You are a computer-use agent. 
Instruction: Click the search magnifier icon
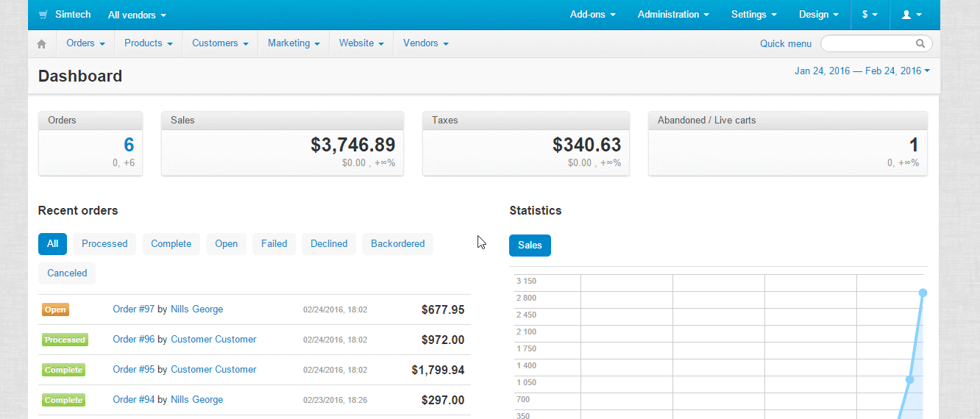(920, 43)
